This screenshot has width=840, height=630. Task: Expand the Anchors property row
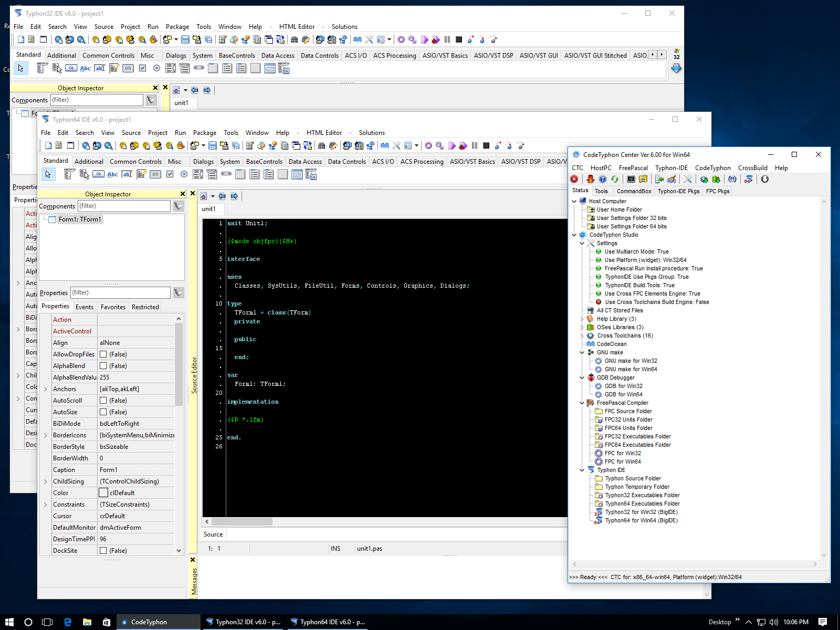coord(46,389)
